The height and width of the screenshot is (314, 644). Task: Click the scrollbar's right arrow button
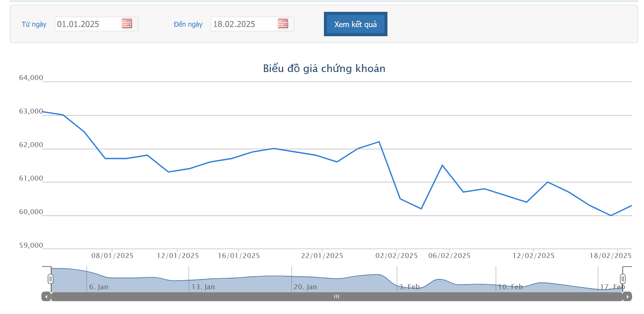[x=627, y=296]
